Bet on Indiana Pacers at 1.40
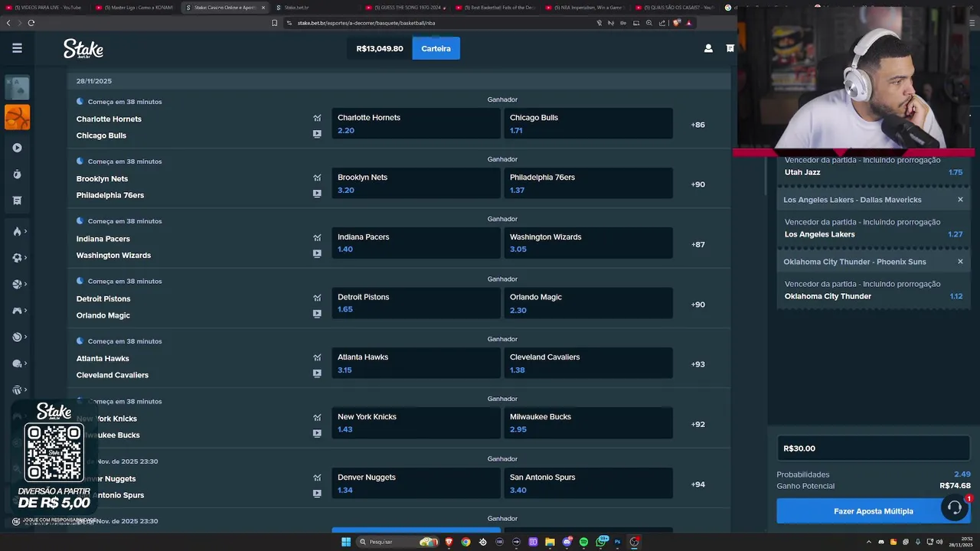980x551 pixels. click(416, 243)
